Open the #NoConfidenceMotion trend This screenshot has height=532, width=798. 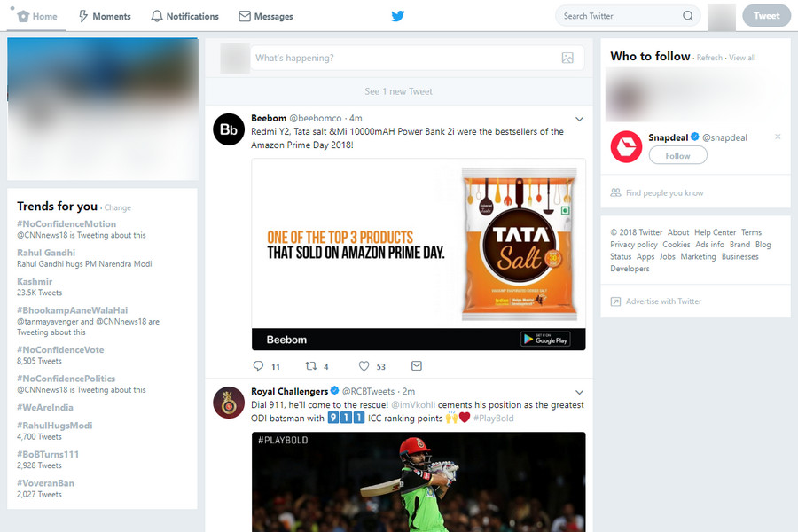pos(66,224)
